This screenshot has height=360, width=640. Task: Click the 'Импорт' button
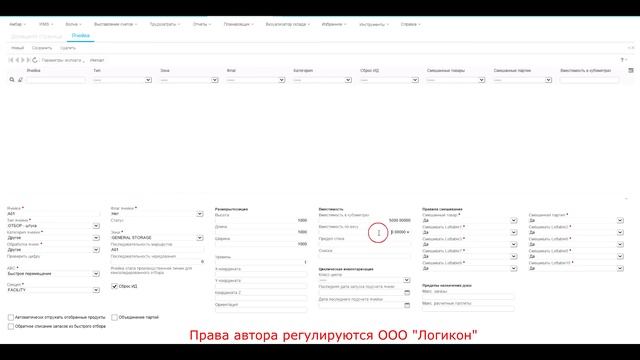pyautogui.click(x=97, y=60)
